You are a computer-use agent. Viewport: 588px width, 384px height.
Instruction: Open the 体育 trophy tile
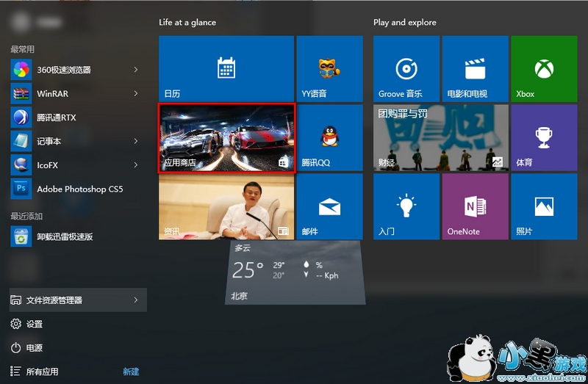click(x=544, y=137)
